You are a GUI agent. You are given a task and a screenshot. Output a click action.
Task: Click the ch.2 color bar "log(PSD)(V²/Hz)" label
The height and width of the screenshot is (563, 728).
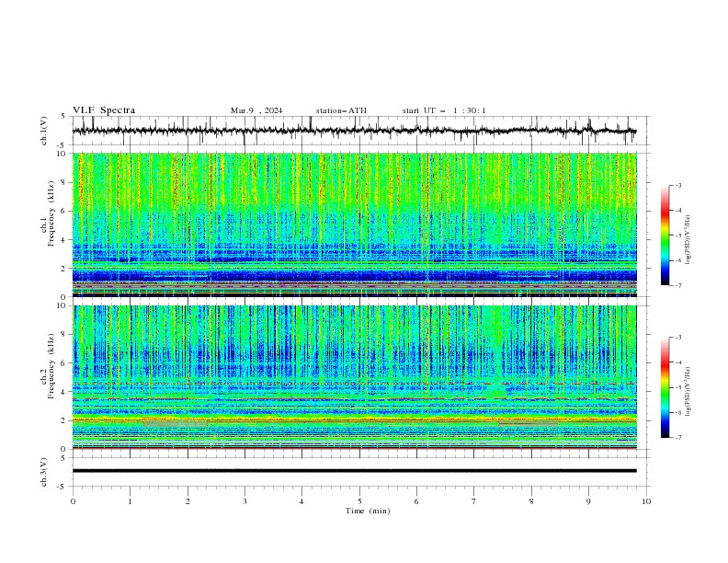click(x=688, y=392)
